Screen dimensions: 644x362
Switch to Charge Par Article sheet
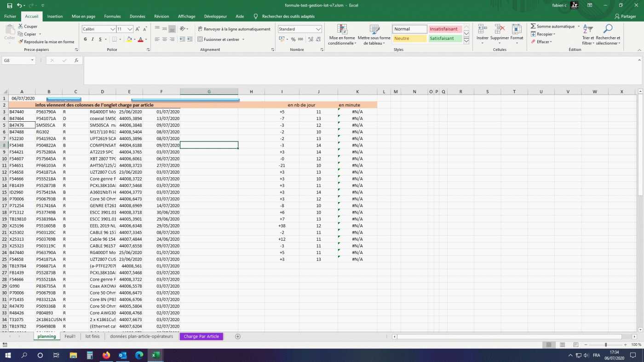point(201,336)
